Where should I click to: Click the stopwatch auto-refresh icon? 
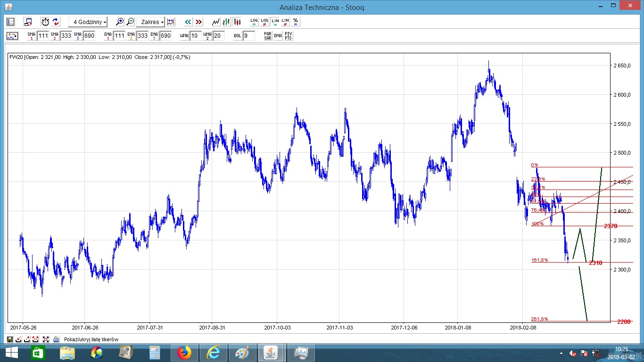coord(45,22)
